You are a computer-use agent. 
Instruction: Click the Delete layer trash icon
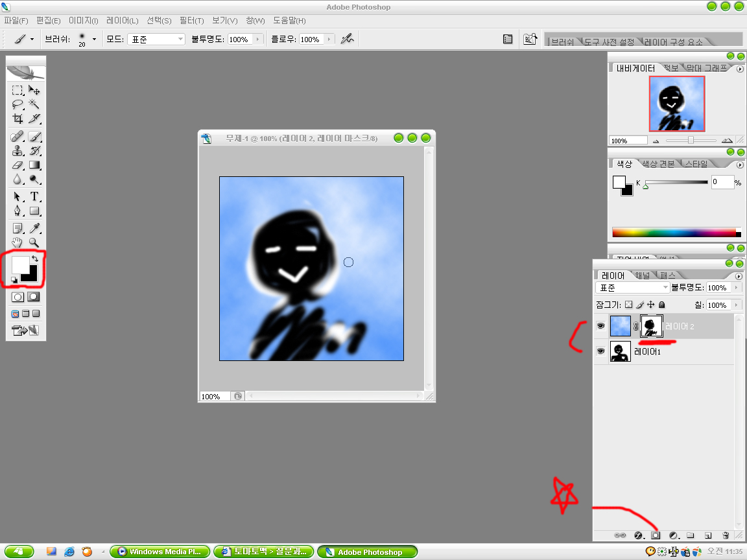coord(726,535)
